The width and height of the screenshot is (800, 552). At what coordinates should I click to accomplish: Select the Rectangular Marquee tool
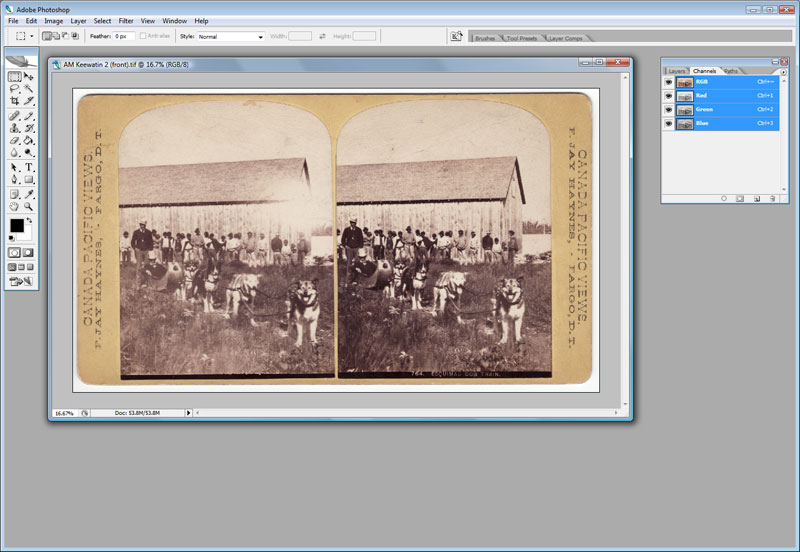click(15, 76)
